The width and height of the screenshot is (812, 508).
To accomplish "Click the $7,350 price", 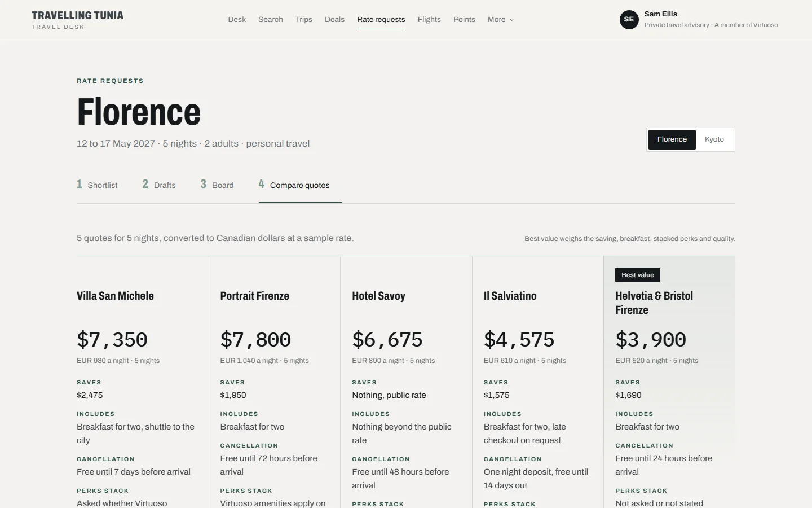I will (112, 340).
